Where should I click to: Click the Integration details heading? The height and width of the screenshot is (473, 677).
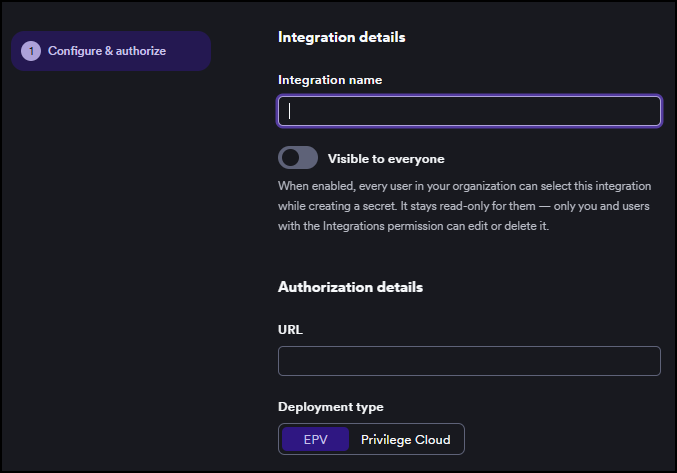[x=342, y=37]
